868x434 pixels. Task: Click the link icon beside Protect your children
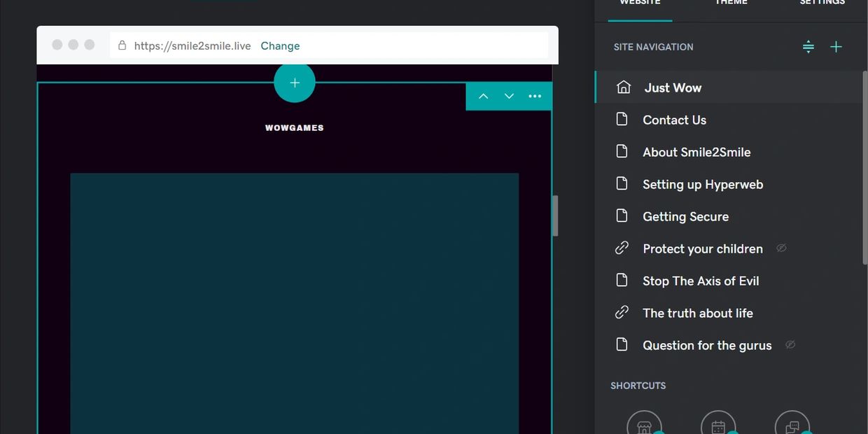(622, 248)
